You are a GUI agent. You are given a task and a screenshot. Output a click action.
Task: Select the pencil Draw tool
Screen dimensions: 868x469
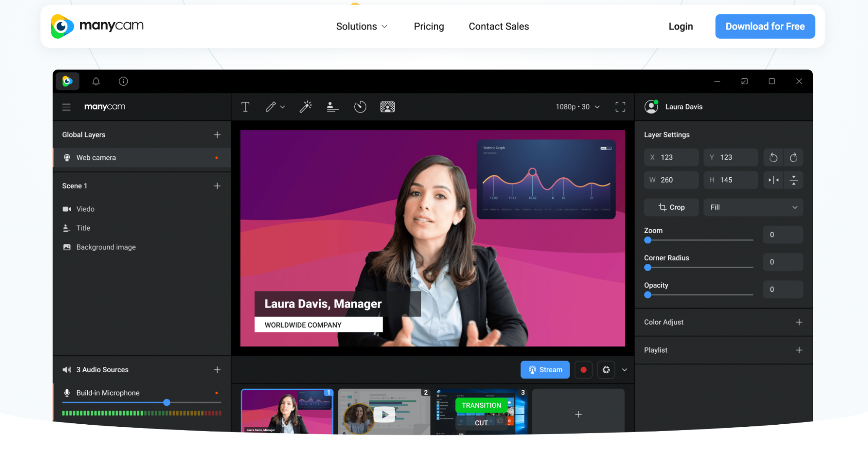click(271, 107)
